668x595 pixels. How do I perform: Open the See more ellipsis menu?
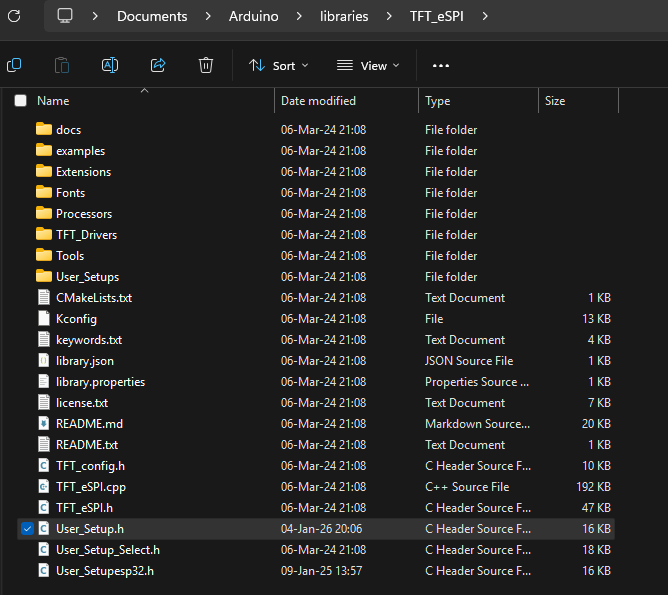(441, 65)
